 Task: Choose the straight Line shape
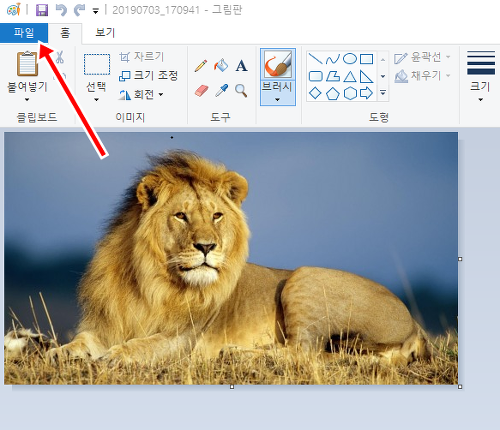[x=315, y=59]
